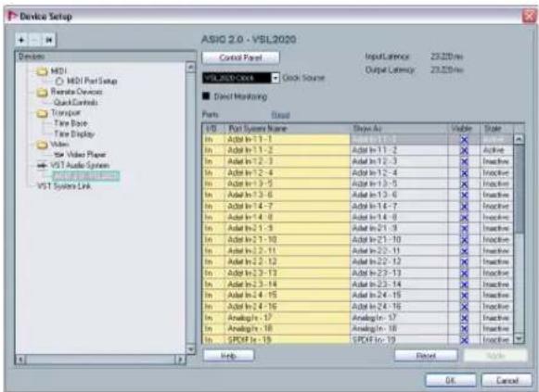The height and width of the screenshot is (392, 539).
Task: Click the Reset button
Action: pyautogui.click(x=426, y=356)
